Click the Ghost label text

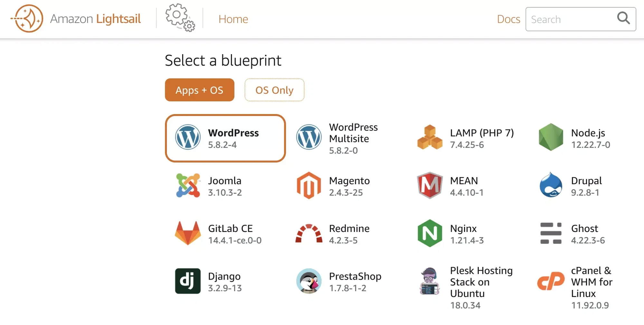pyautogui.click(x=584, y=228)
